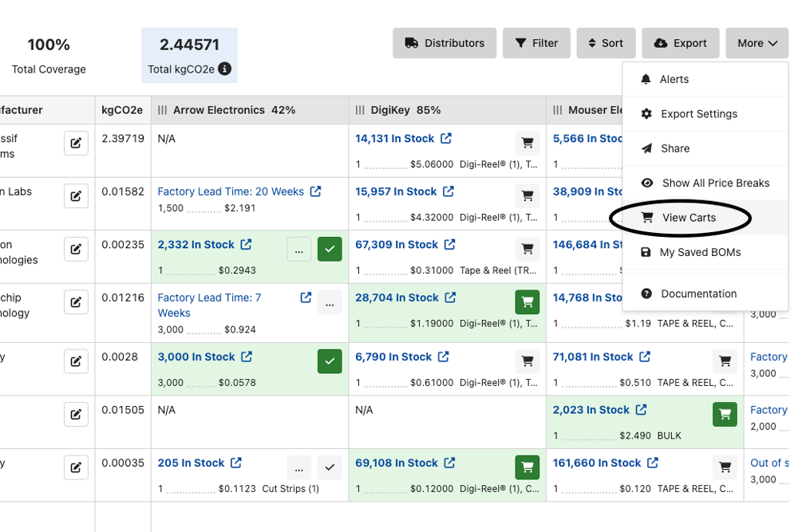Screen dimensions: 798x532
Task: Click the Arrow Electronics column drag handle
Action: point(163,110)
